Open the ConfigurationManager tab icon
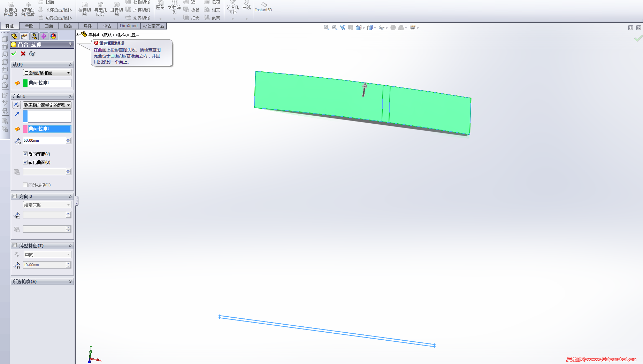 pos(34,36)
